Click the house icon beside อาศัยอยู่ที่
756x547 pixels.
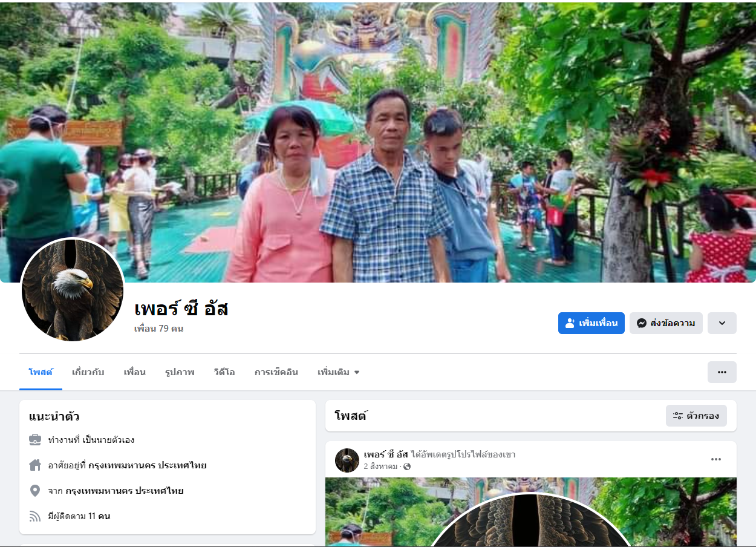point(35,465)
